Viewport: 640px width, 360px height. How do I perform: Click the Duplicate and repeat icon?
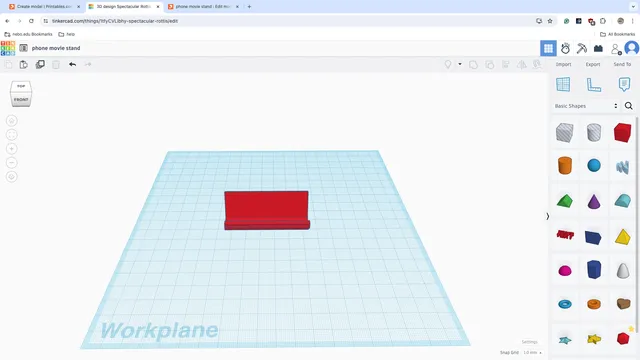(40, 64)
